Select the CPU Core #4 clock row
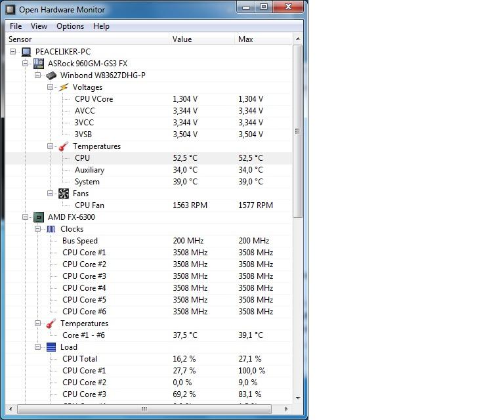Screen dimensions: 504x420 (149, 288)
